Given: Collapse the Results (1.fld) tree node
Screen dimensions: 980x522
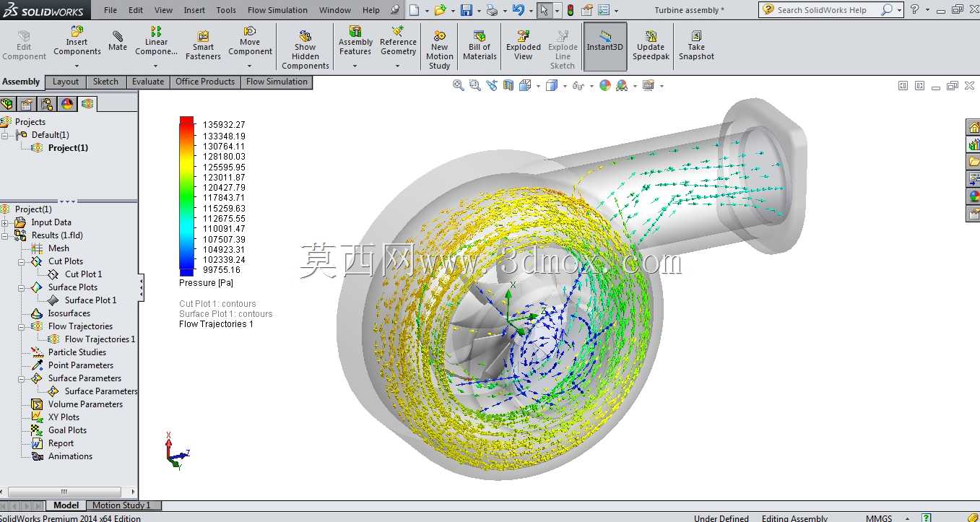Looking at the screenshot, I should pyautogui.click(x=5, y=235).
